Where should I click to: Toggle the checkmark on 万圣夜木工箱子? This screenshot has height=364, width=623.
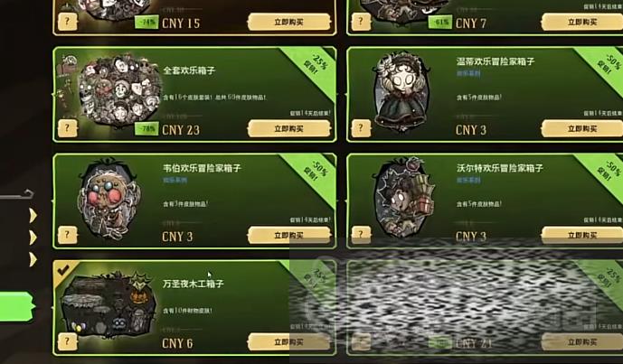pyautogui.click(x=63, y=270)
